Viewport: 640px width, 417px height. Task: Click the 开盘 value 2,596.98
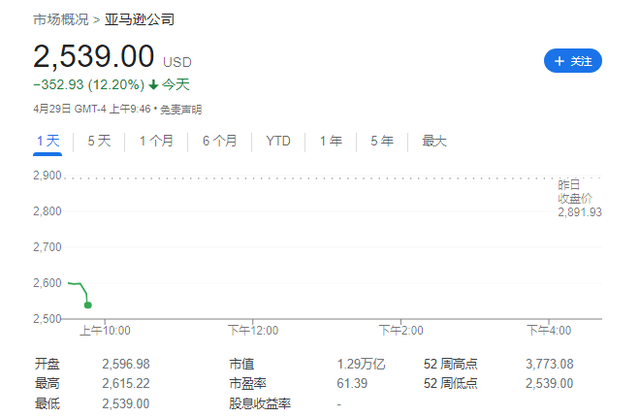point(126,364)
